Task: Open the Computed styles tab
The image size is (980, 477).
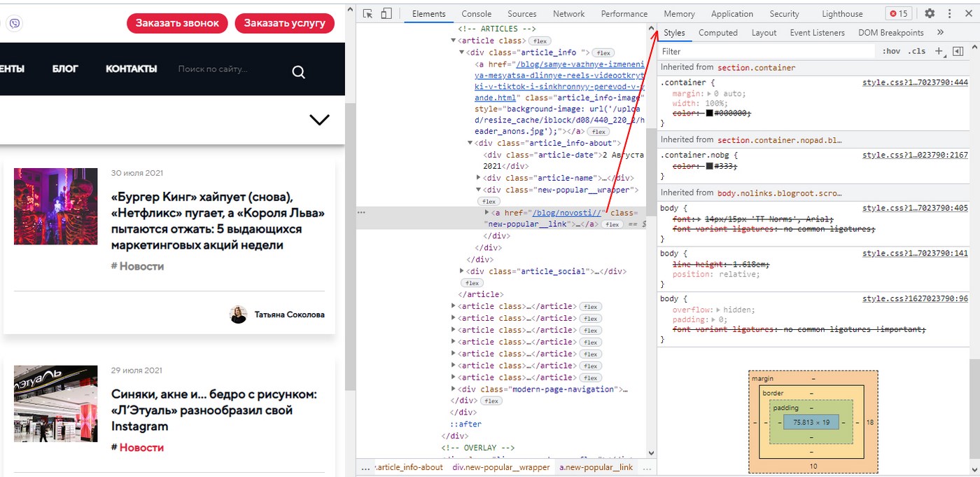Action: click(x=717, y=33)
